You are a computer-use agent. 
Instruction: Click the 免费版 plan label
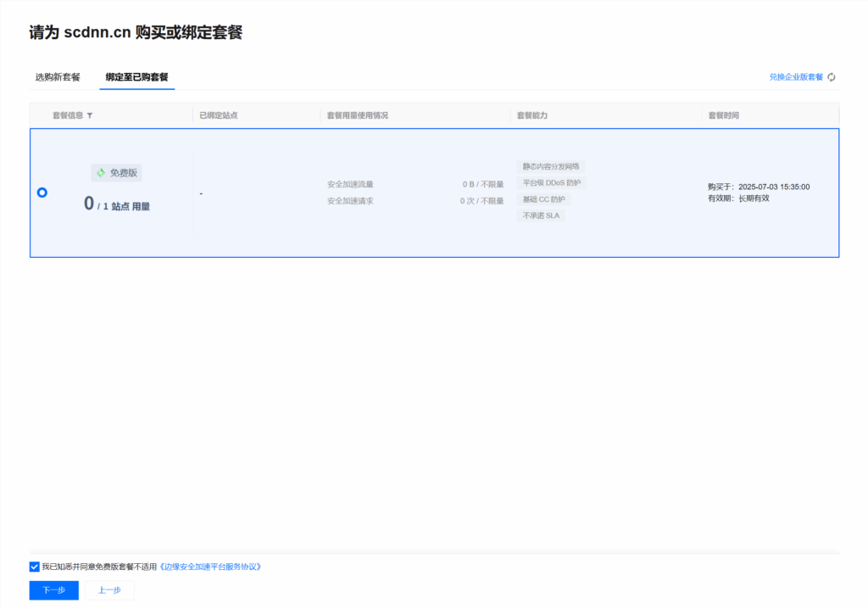click(x=124, y=173)
